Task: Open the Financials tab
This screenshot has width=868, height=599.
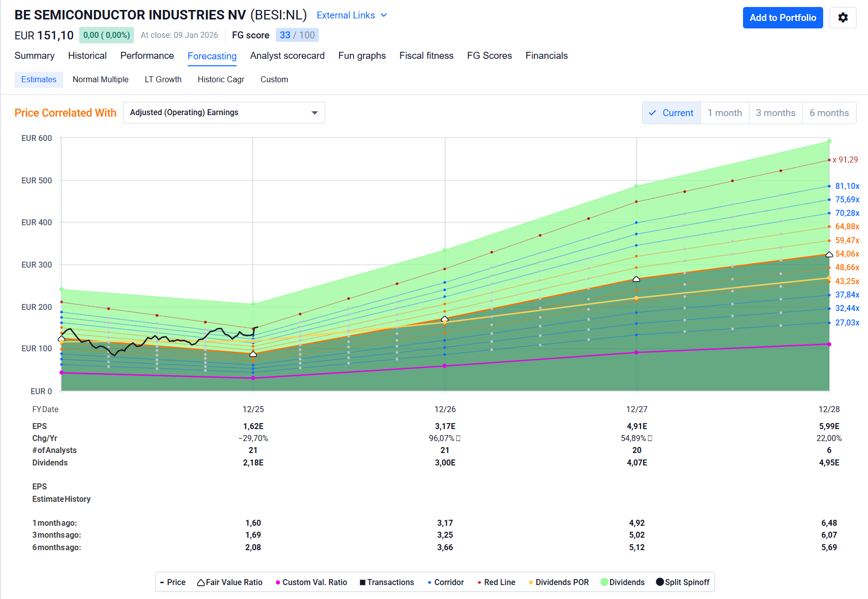Action: pyautogui.click(x=546, y=56)
